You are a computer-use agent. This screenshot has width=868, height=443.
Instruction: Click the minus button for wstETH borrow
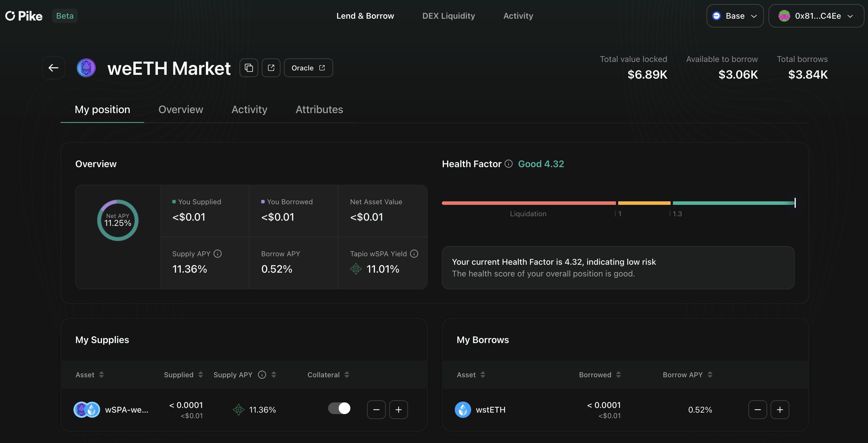tap(757, 410)
